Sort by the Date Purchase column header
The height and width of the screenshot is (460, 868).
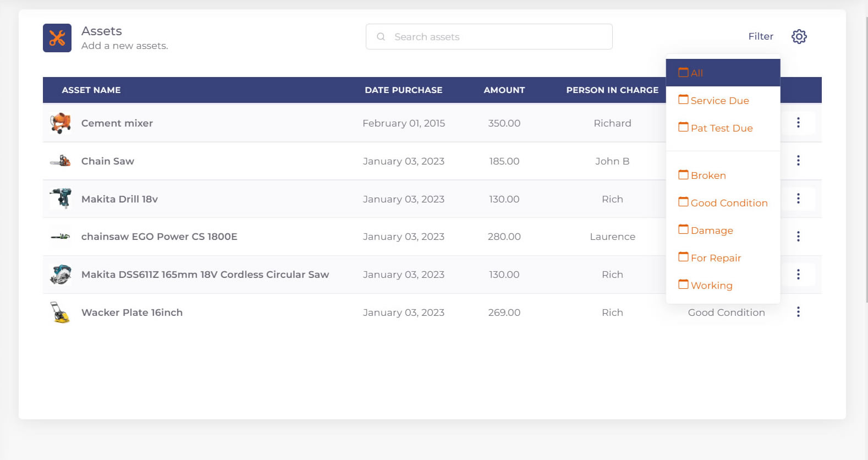(x=403, y=90)
